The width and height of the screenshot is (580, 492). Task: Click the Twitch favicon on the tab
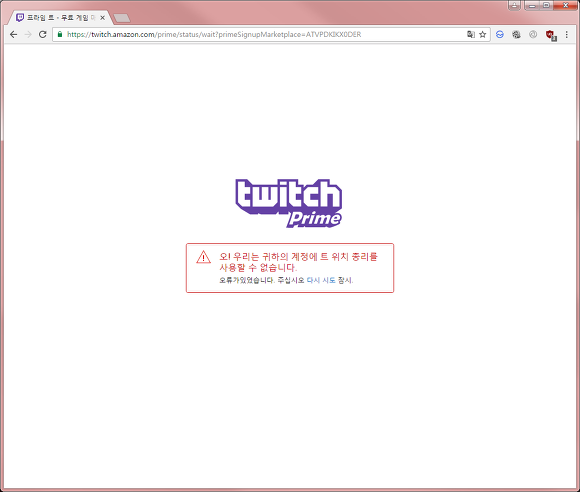(x=20, y=17)
